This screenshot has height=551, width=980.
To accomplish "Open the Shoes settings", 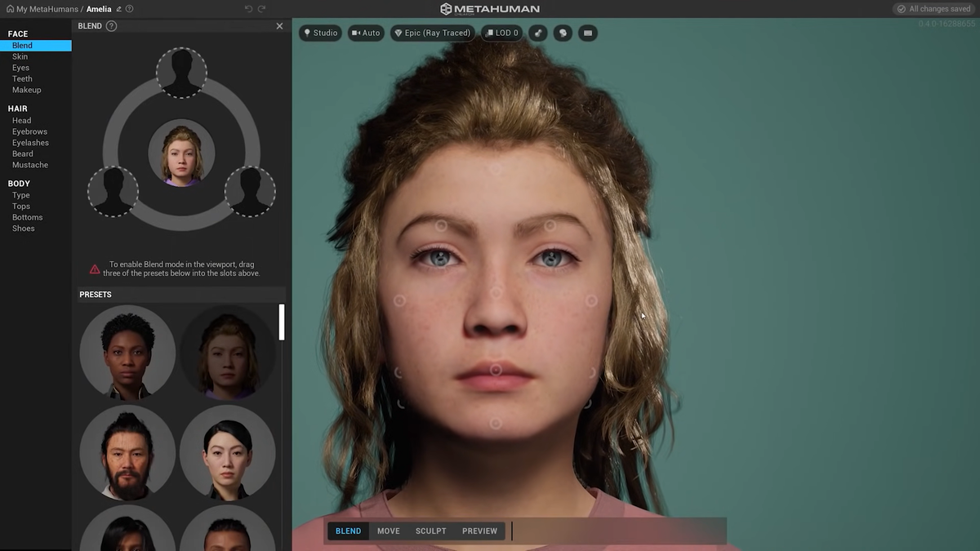I will tap(23, 229).
